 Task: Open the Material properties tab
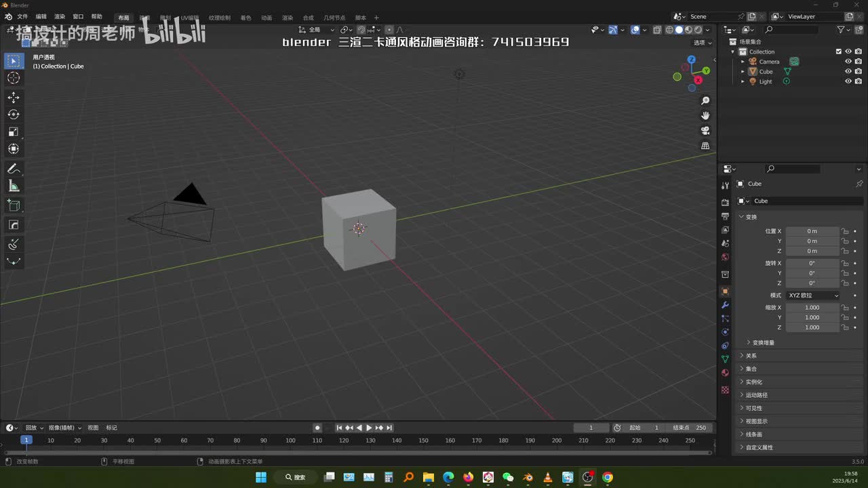725,373
